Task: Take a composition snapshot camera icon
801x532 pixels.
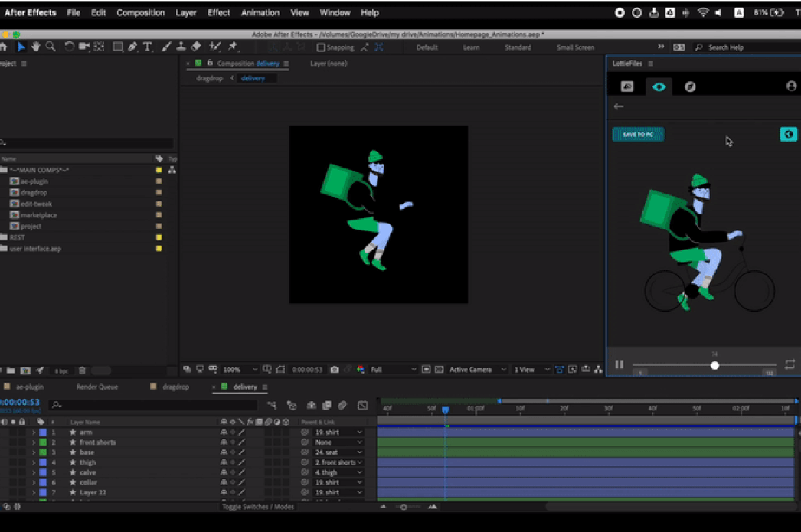Action: [x=335, y=369]
